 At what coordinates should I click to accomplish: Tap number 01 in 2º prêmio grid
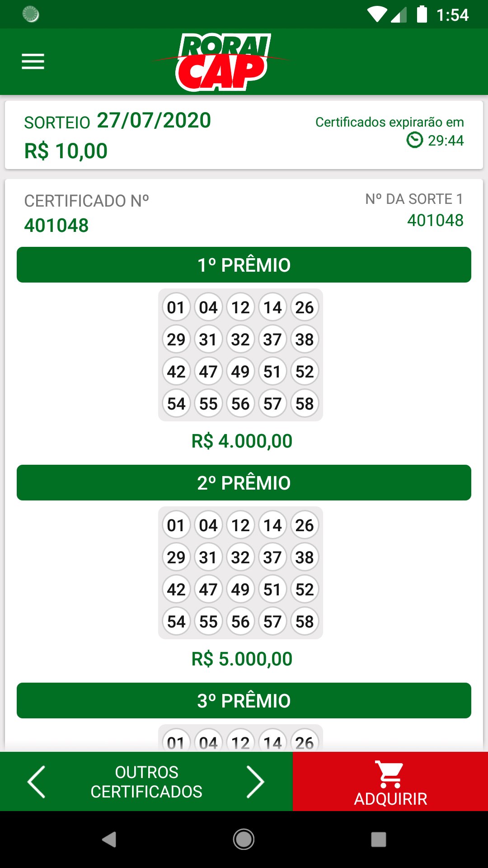(176, 525)
